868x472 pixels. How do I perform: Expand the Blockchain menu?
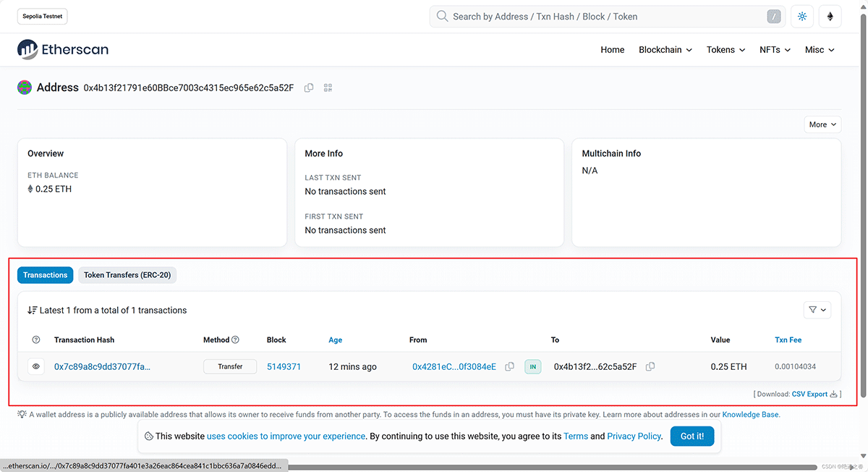pyautogui.click(x=665, y=50)
